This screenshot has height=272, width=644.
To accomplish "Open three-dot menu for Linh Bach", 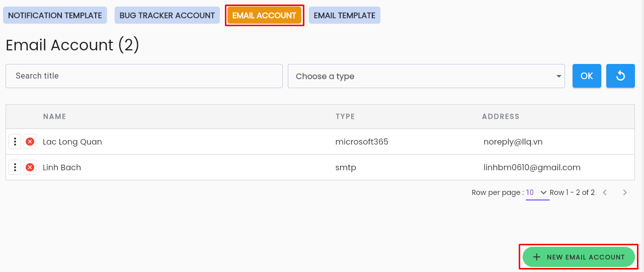I will (15, 167).
